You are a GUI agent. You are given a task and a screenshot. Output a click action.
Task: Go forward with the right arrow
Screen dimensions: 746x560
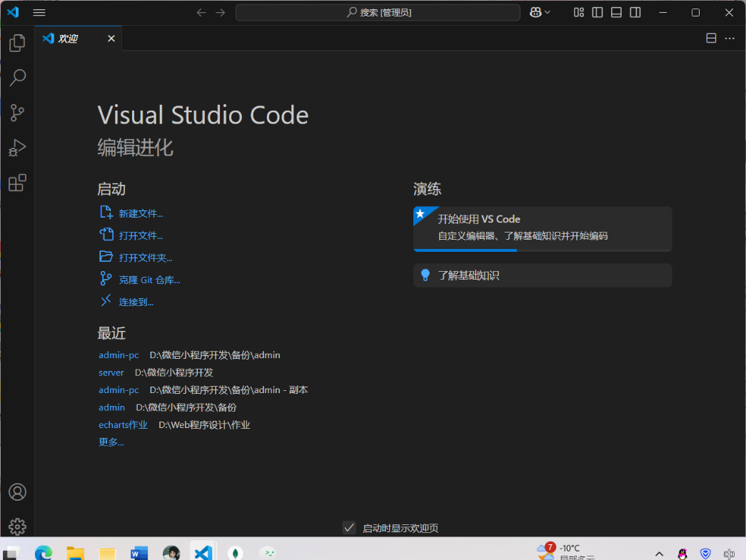click(x=221, y=12)
